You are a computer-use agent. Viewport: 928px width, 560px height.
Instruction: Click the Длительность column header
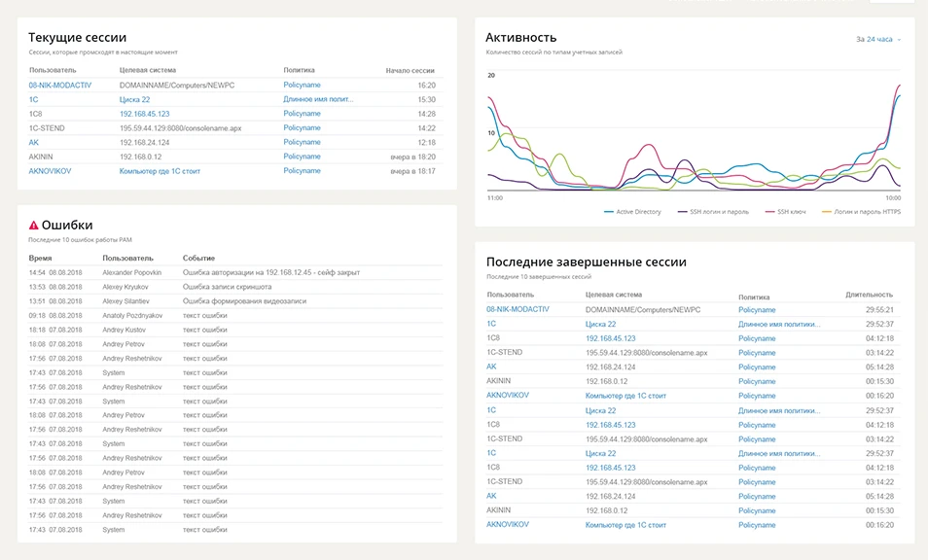tap(870, 295)
